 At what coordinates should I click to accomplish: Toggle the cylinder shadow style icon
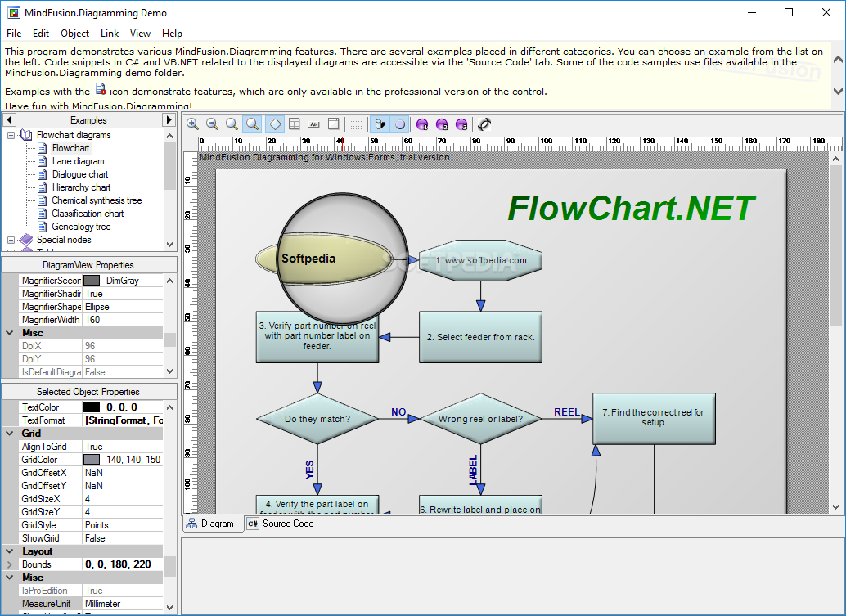click(380, 124)
